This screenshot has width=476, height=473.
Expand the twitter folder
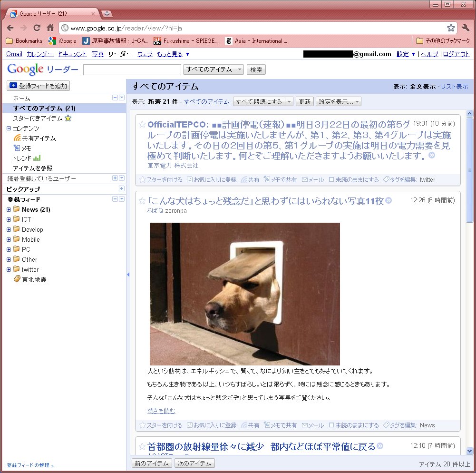click(9, 269)
